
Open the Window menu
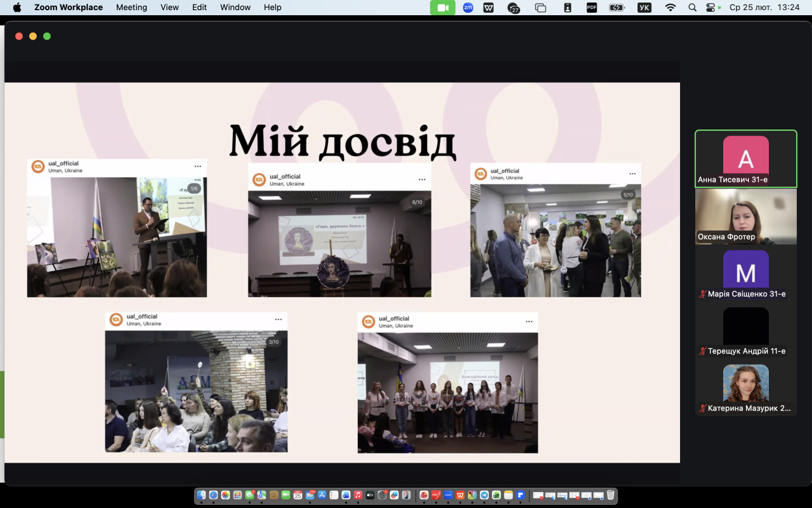click(235, 8)
